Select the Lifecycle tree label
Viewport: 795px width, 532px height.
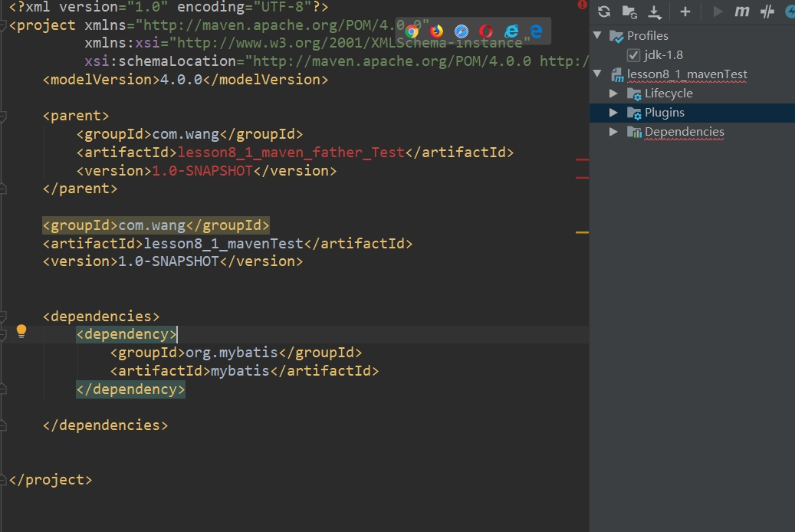[669, 94]
